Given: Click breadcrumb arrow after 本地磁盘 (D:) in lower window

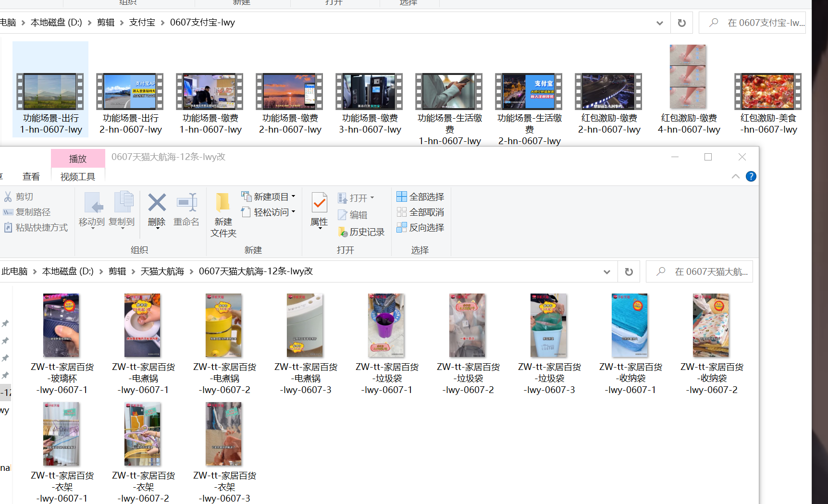Looking at the screenshot, I should pyautogui.click(x=101, y=271).
